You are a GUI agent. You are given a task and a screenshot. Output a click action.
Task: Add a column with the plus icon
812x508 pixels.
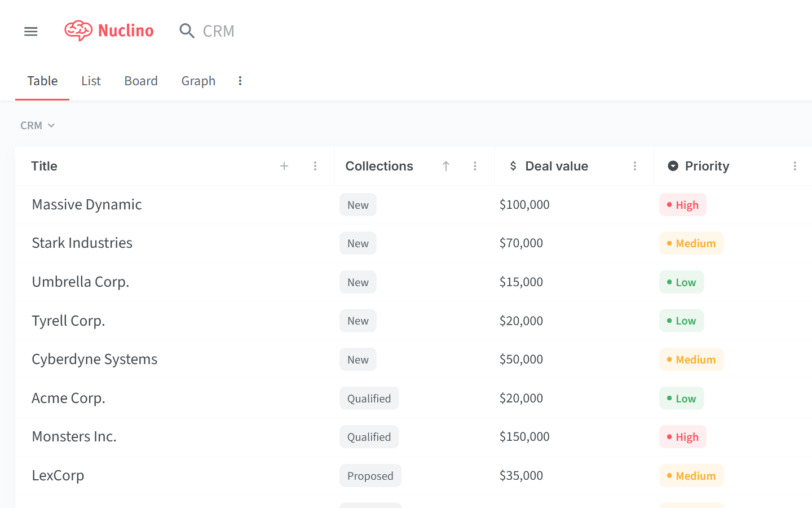point(284,166)
